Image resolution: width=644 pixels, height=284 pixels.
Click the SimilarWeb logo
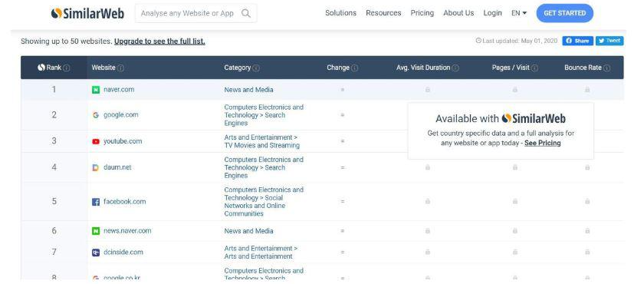[87, 13]
